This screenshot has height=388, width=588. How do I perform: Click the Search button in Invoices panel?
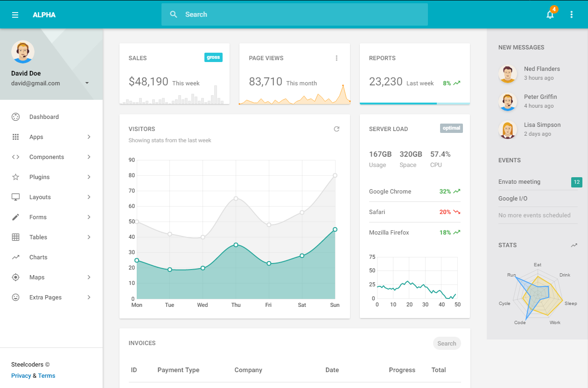point(447,343)
